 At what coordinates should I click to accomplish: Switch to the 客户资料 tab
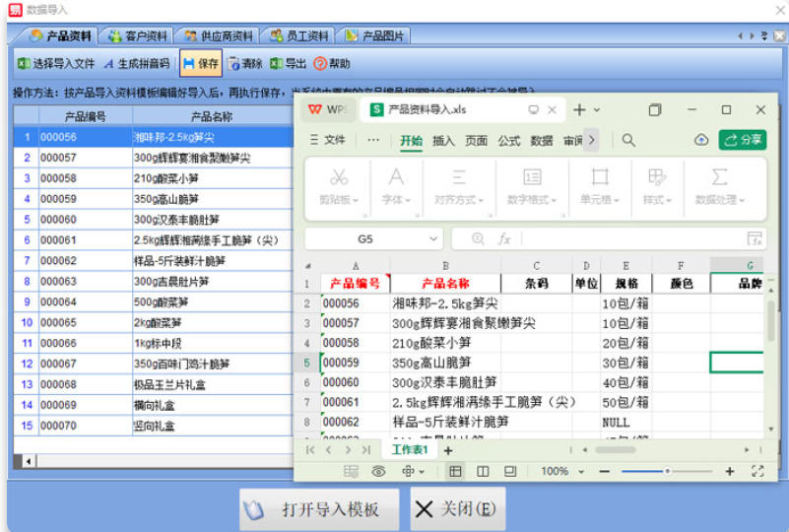137,35
